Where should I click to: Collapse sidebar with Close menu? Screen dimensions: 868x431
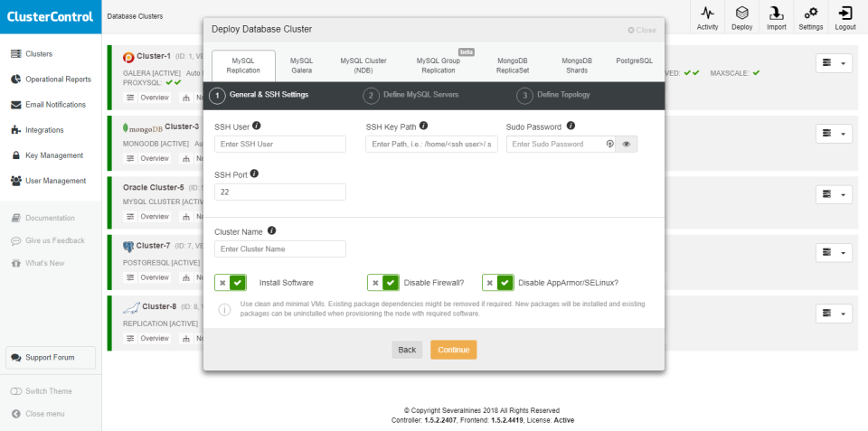(38, 414)
